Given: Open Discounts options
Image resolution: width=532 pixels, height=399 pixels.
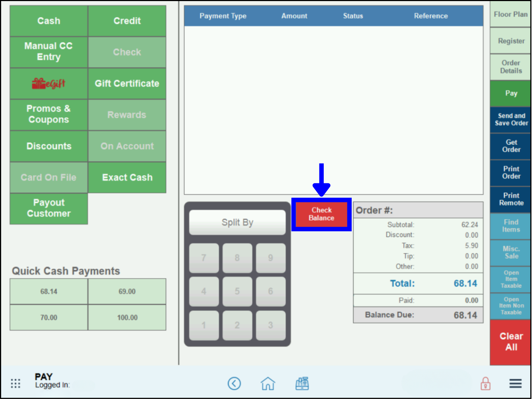Looking at the screenshot, I should [x=48, y=146].
